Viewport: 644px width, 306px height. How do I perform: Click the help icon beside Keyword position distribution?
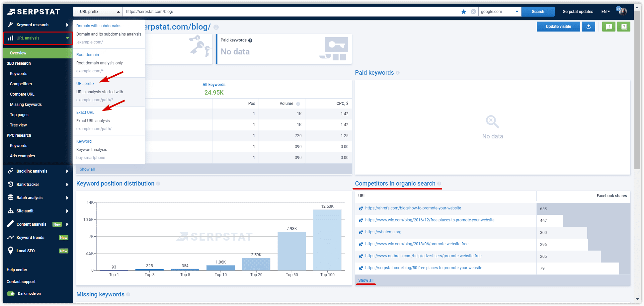point(158,184)
